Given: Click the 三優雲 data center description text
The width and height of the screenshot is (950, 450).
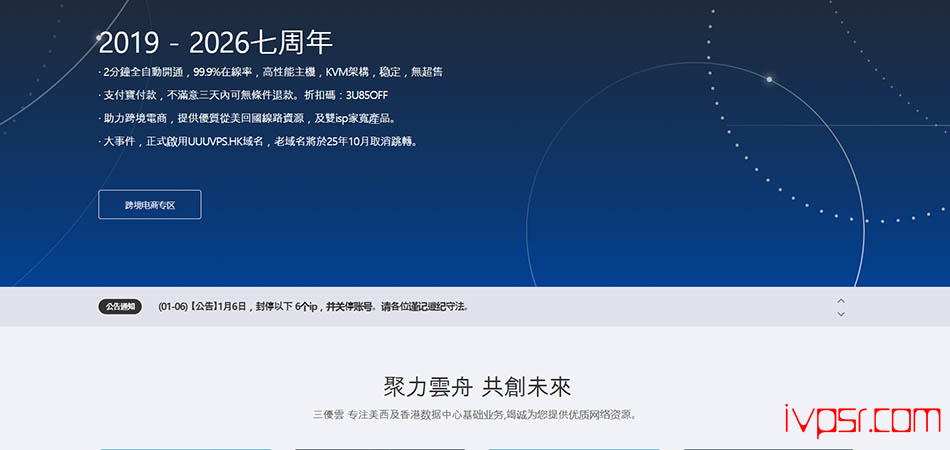Looking at the screenshot, I should [474, 414].
